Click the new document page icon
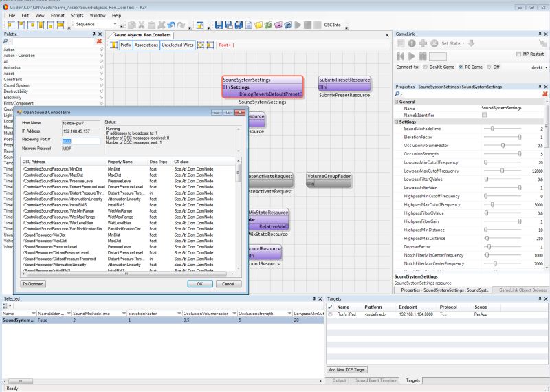This screenshot has height=392, width=550. 248,25
